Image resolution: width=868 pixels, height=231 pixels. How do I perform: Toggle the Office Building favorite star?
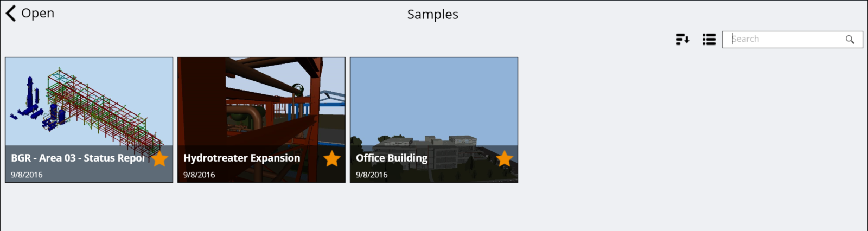pyautogui.click(x=505, y=159)
